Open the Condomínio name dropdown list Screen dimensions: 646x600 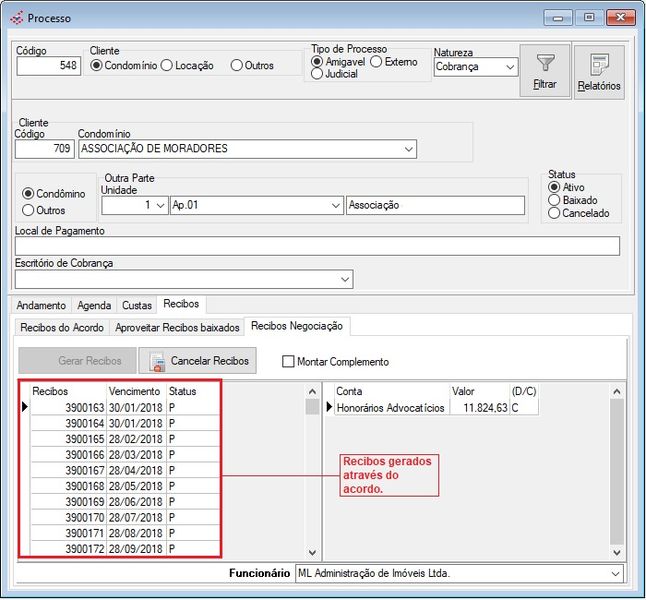tap(407, 149)
